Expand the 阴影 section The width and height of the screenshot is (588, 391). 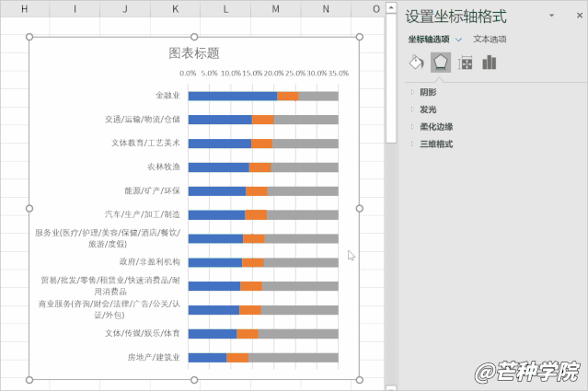point(428,92)
